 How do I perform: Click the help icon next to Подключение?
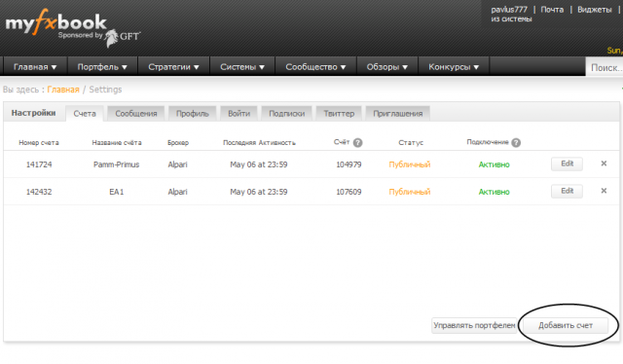click(516, 143)
